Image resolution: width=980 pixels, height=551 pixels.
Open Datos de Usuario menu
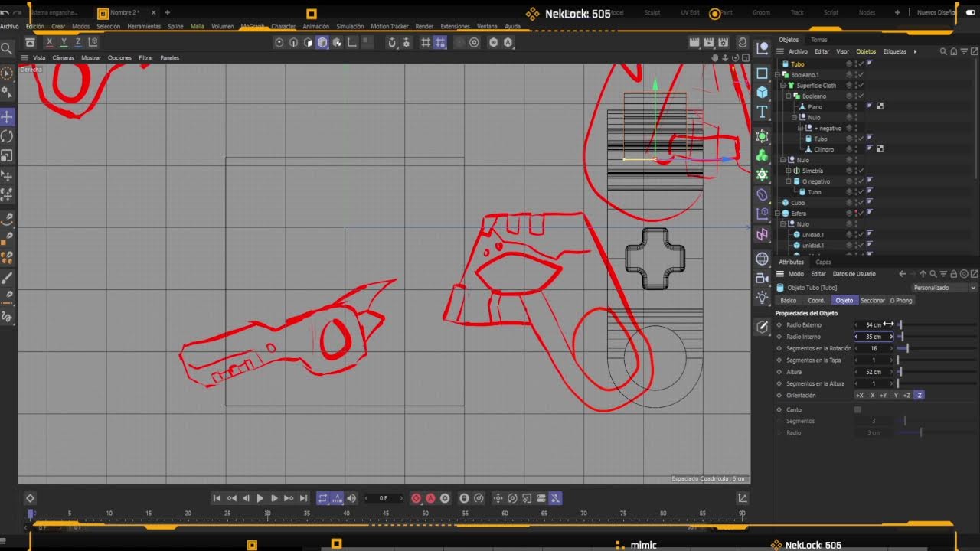pos(854,274)
